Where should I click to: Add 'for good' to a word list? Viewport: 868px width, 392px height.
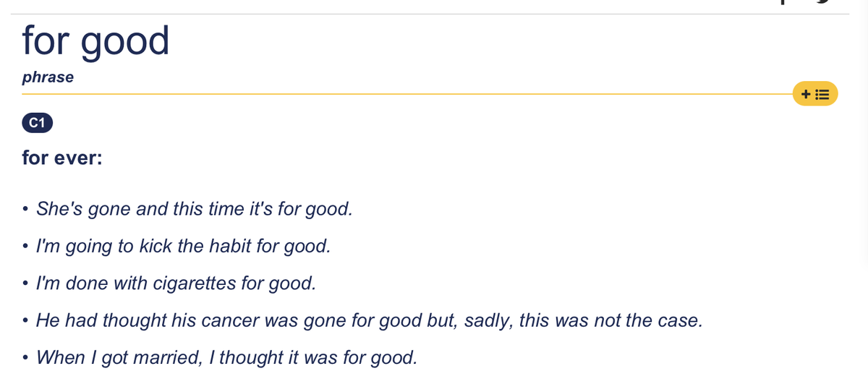coord(815,94)
